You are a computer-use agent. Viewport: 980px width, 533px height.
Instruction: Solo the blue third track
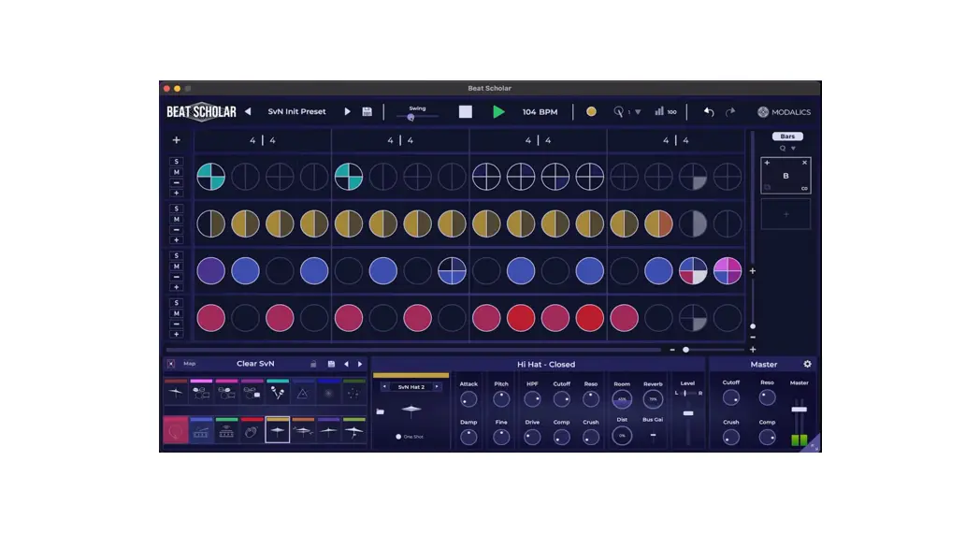176,255
